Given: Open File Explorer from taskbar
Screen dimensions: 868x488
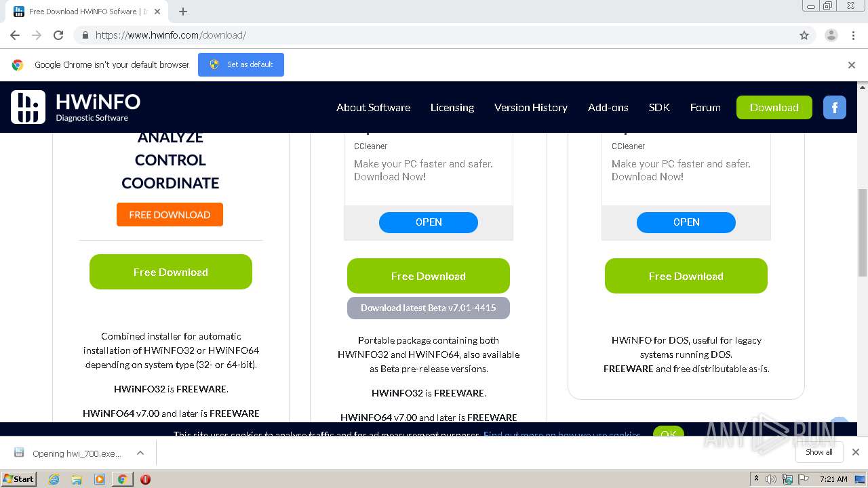Looking at the screenshot, I should (x=77, y=479).
